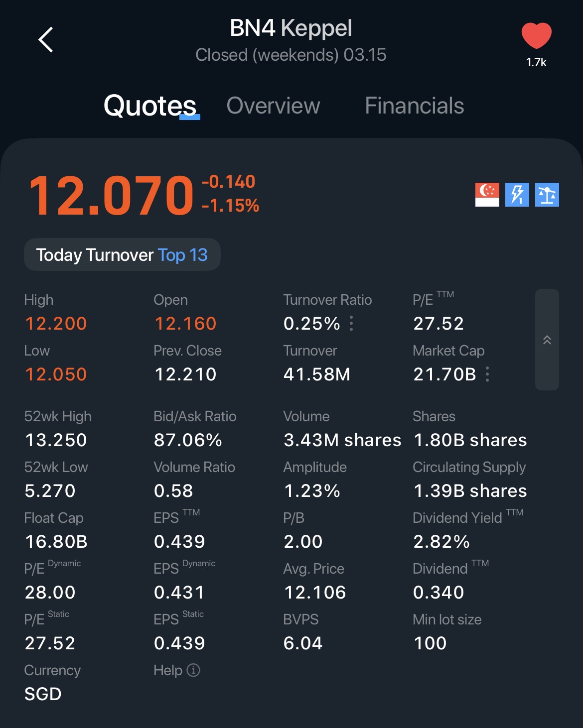Viewport: 583px width, 728px height.
Task: Select the Quotes tab
Action: [150, 106]
